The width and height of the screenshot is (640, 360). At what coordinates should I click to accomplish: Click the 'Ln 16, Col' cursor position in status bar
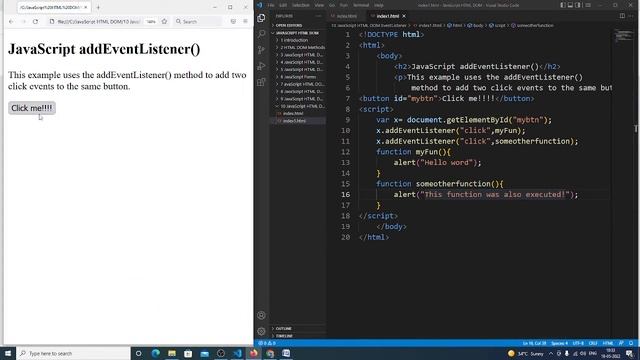point(534,343)
